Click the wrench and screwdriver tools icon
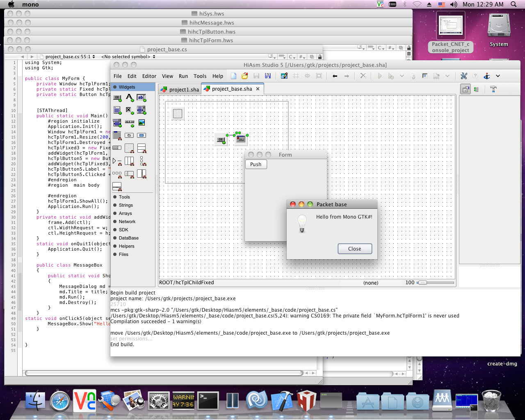The height and width of the screenshot is (420, 525). pos(464,76)
